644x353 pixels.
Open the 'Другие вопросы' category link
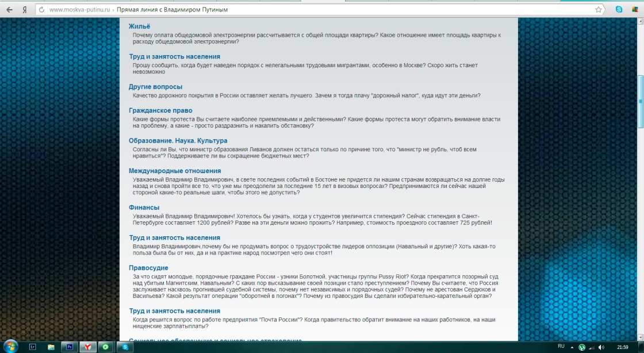(155, 87)
